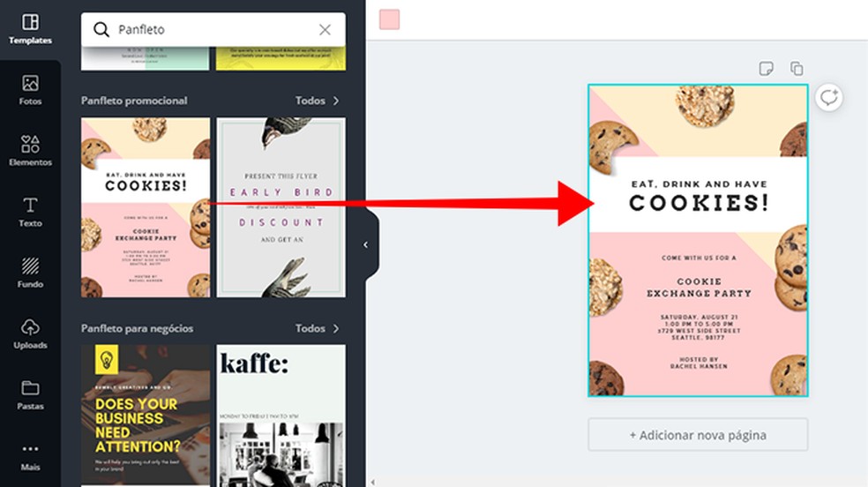Duplicate the page with copy icon

tap(797, 69)
